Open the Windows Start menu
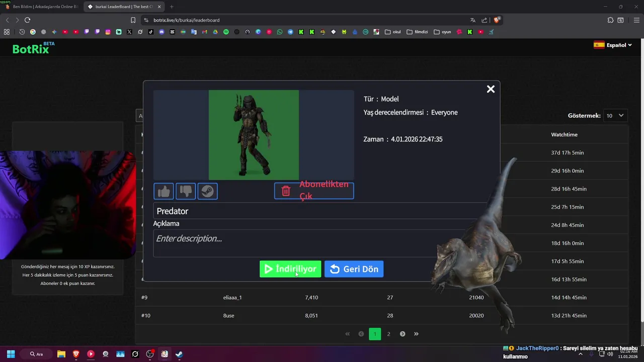Image resolution: width=644 pixels, height=362 pixels. click(11, 354)
